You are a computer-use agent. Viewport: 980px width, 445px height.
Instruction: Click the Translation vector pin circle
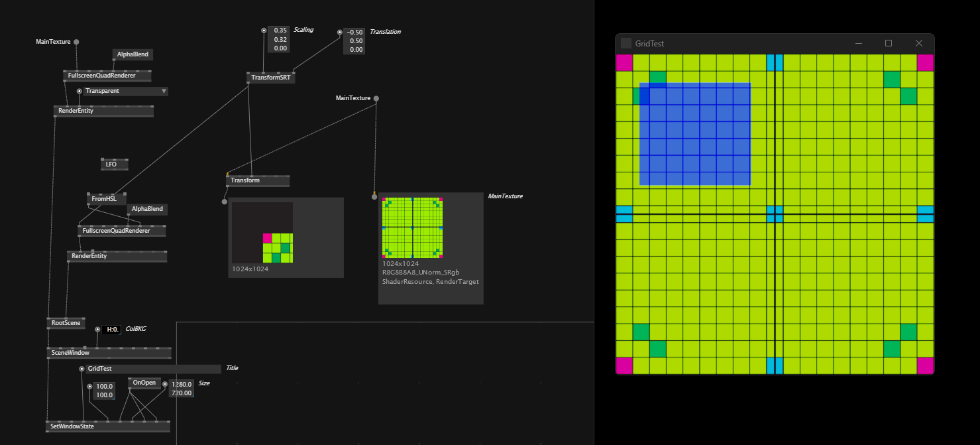pyautogui.click(x=340, y=32)
